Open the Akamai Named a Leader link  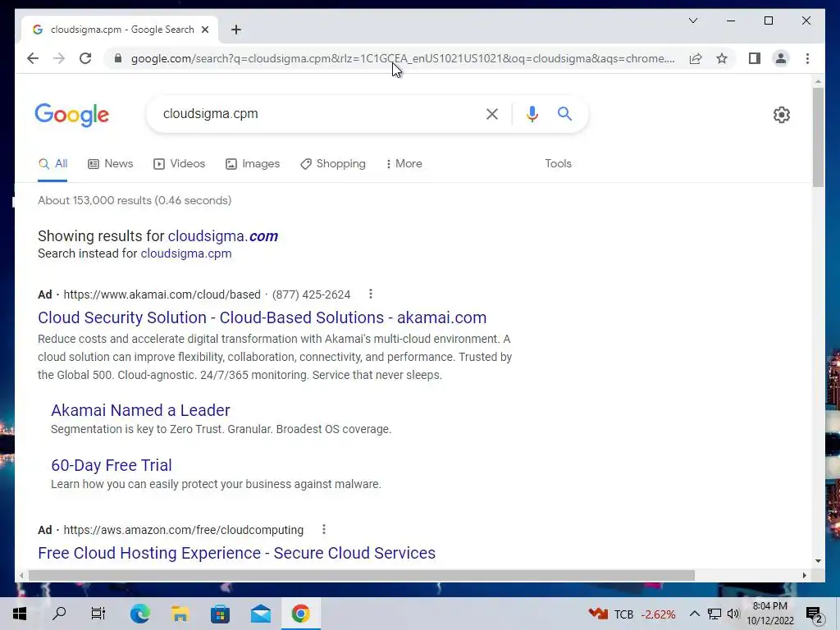click(x=140, y=410)
